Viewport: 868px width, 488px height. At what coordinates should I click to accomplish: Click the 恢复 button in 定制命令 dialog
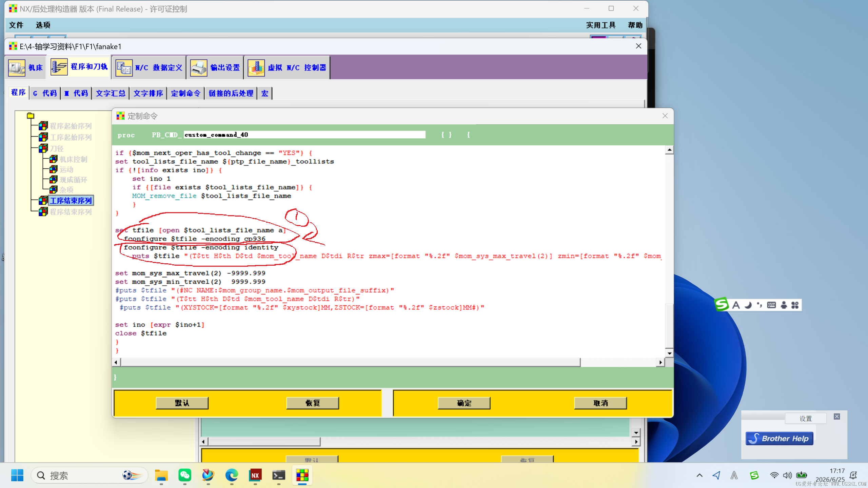click(x=313, y=403)
